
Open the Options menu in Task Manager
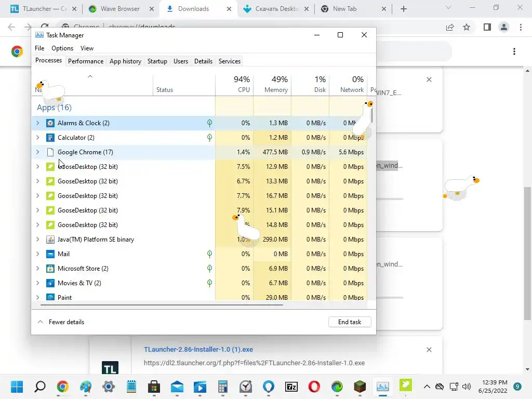[x=62, y=48]
